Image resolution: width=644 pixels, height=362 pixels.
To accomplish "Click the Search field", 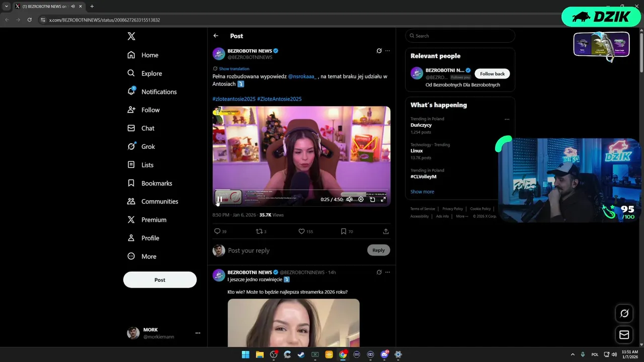I will click(x=460, y=36).
